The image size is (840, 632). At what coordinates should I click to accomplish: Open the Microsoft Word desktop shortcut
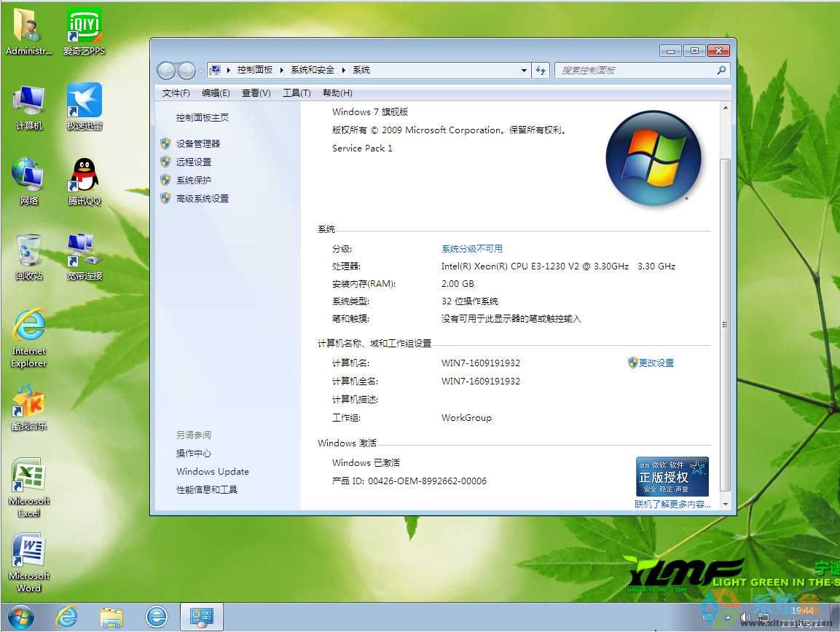[29, 562]
